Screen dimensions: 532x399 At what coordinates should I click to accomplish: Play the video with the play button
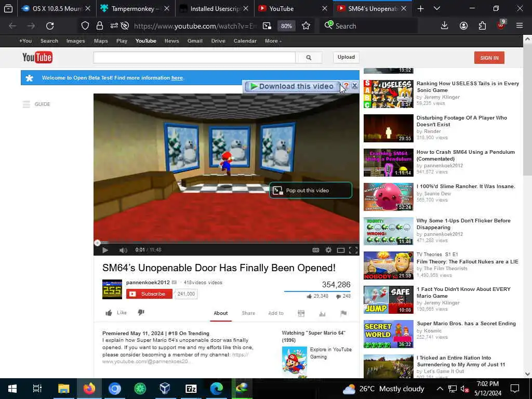[x=105, y=250]
